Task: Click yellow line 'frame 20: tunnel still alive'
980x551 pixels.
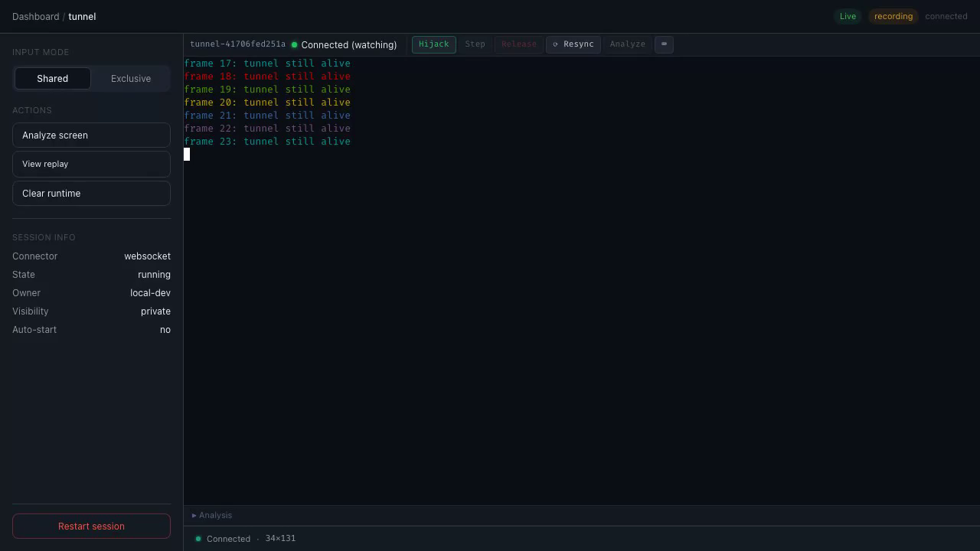Action: 267,103
